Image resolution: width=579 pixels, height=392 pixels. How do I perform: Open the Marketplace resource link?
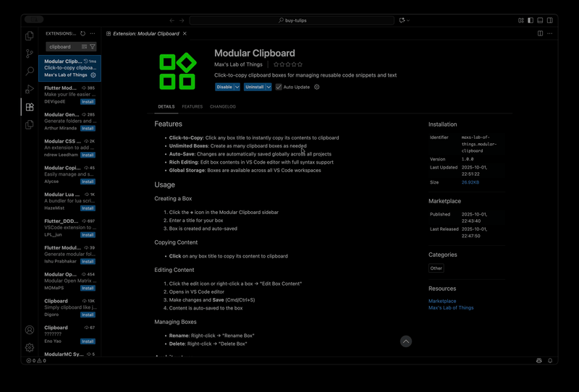[442, 301]
